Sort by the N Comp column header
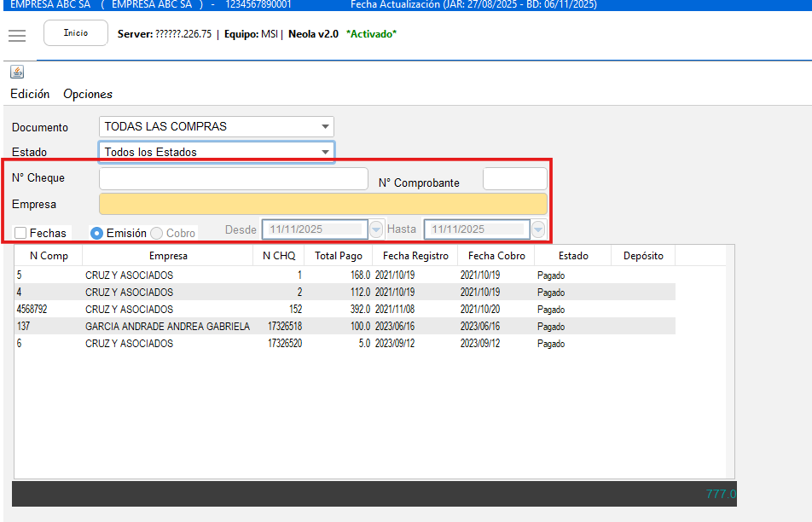 pyautogui.click(x=49, y=256)
